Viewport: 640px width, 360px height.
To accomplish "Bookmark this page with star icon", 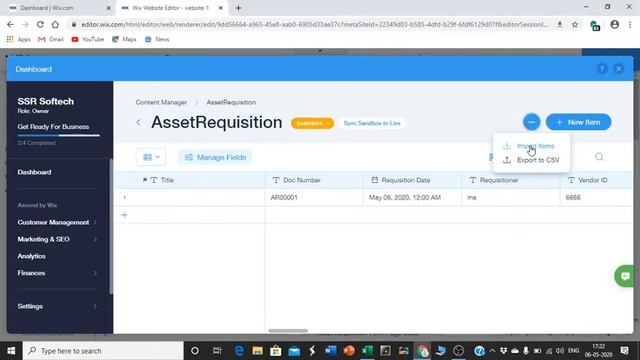I will point(575,24).
